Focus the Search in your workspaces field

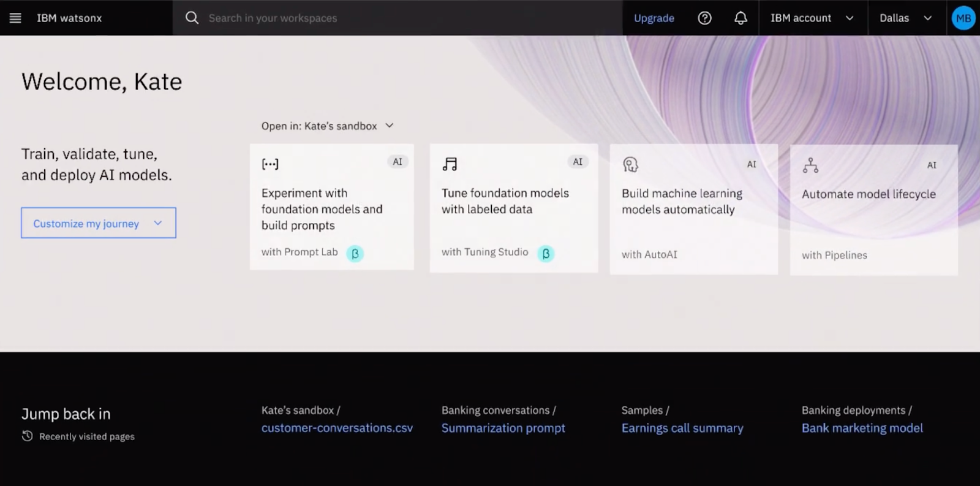click(x=397, y=18)
